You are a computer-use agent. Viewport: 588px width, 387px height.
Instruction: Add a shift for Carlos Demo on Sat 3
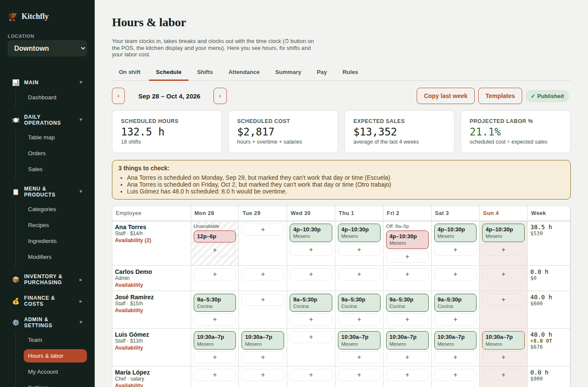tap(455, 274)
